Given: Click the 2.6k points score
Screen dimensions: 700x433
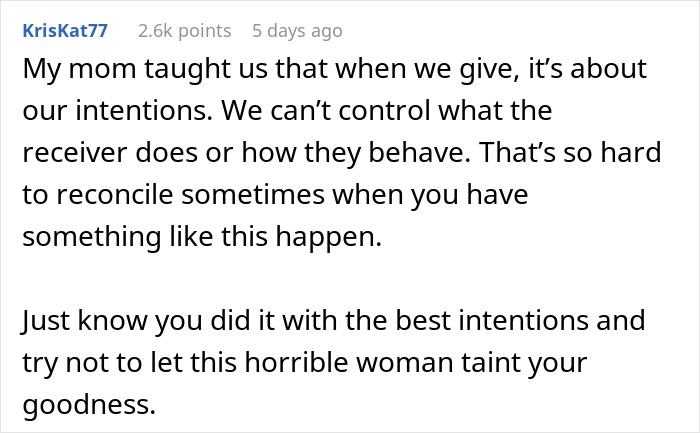Looking at the screenshot, I should pos(183,31).
